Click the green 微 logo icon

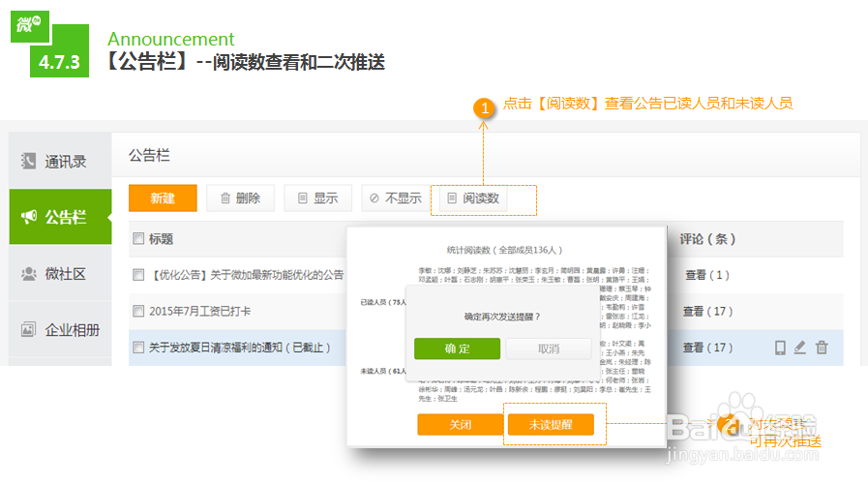click(30, 26)
